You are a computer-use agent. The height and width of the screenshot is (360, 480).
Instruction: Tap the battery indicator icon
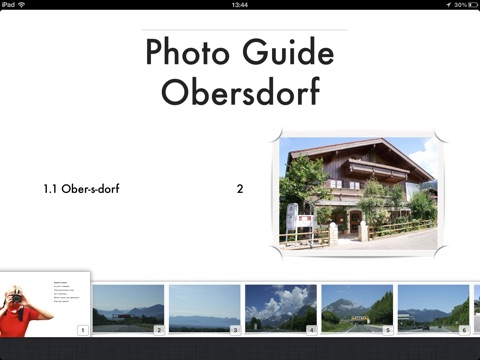tap(473, 5)
